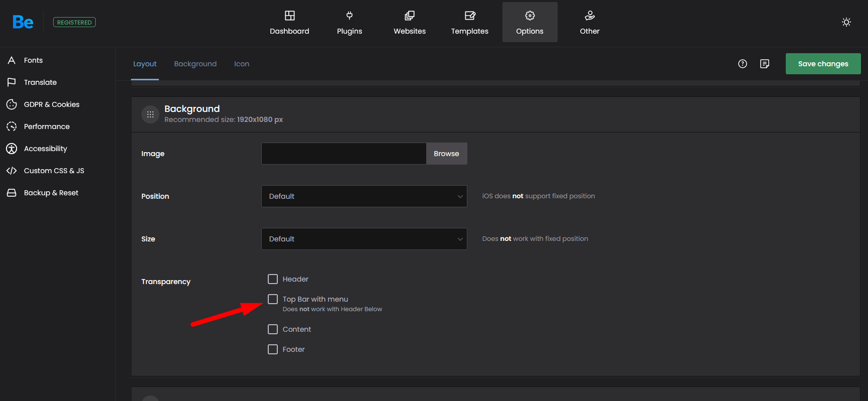Select the Options menu item

[x=530, y=22]
